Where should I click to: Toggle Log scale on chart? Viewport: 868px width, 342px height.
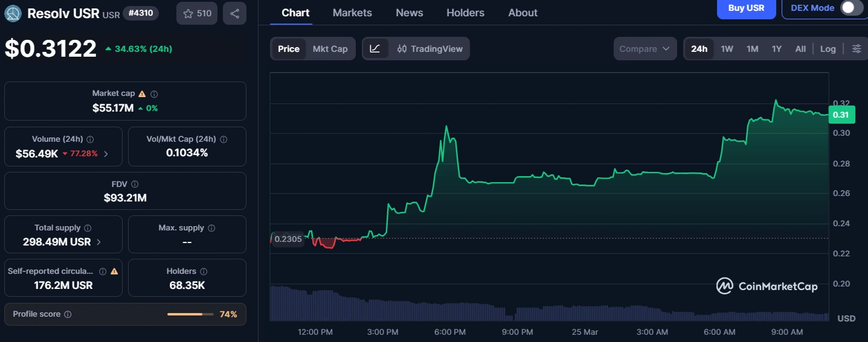[828, 49]
